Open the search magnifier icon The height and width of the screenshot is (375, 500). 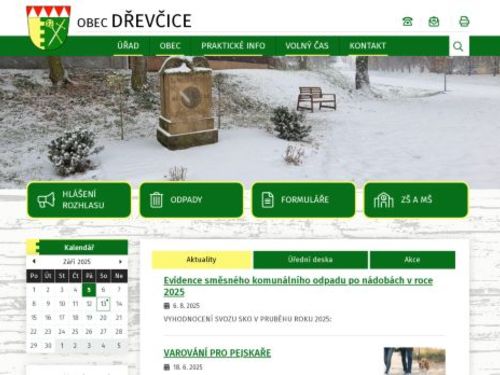[458, 46]
